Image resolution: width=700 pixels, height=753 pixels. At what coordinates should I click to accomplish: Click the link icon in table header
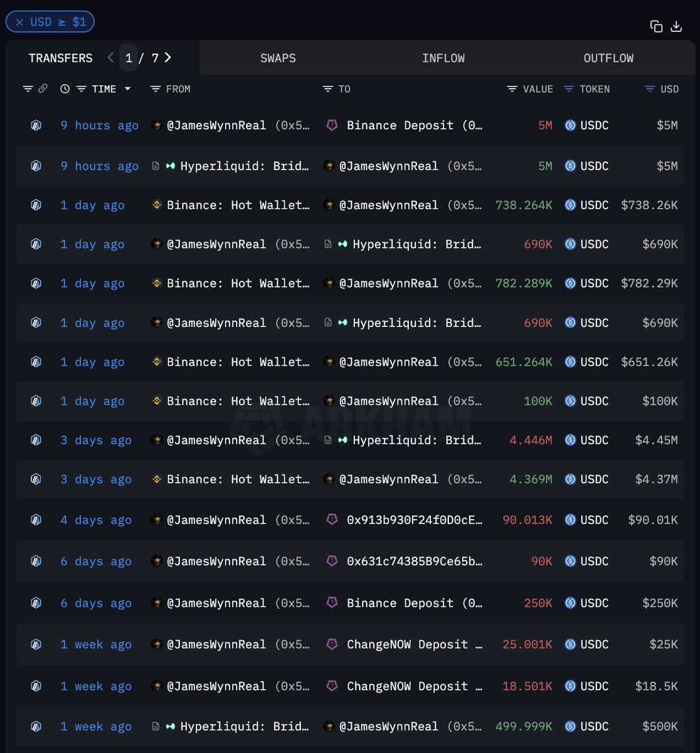(x=43, y=89)
